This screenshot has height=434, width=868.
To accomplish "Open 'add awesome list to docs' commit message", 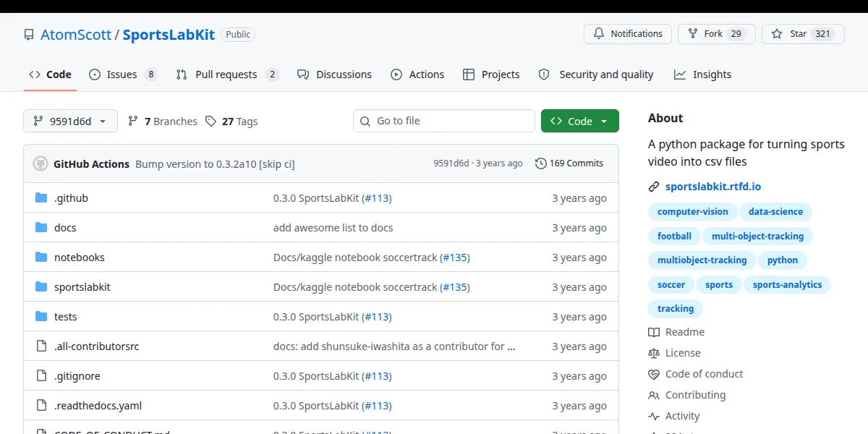I will tap(333, 228).
